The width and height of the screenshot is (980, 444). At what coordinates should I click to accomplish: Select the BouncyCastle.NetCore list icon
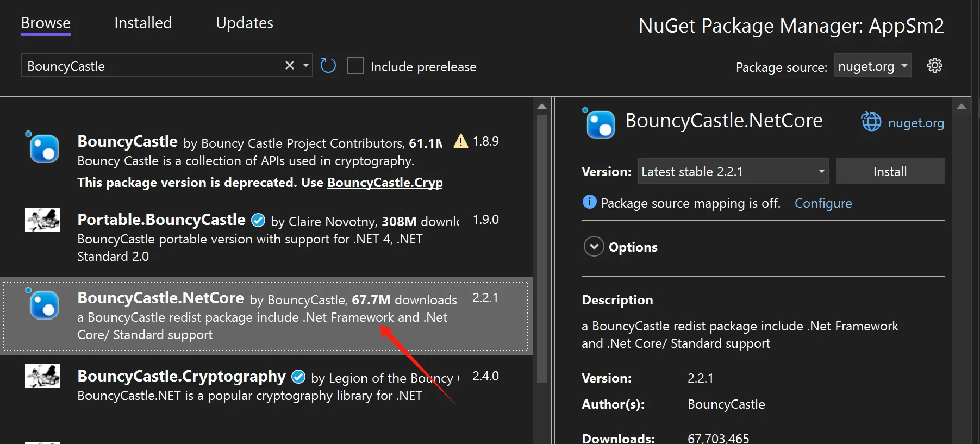(42, 303)
